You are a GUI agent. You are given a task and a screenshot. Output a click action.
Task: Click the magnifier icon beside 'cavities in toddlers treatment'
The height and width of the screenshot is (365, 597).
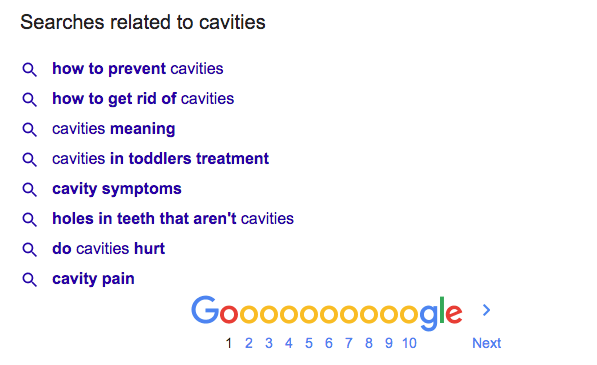pyautogui.click(x=29, y=159)
